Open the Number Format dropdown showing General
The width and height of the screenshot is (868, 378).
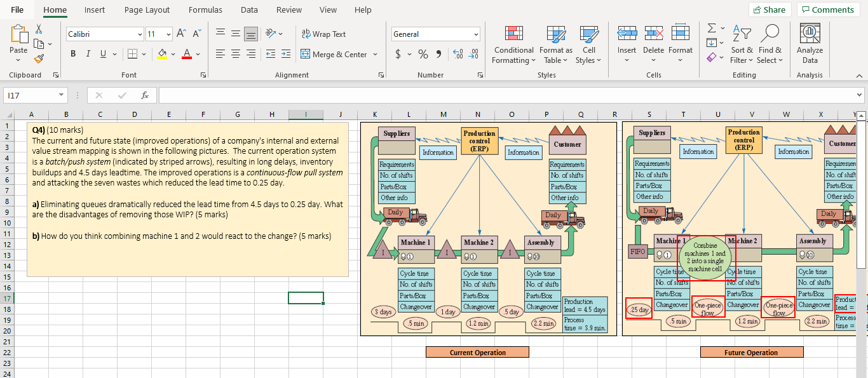435,34
